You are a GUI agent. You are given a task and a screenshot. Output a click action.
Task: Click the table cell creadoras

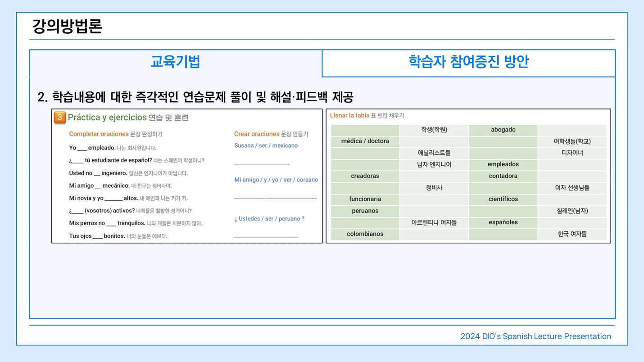click(x=365, y=176)
